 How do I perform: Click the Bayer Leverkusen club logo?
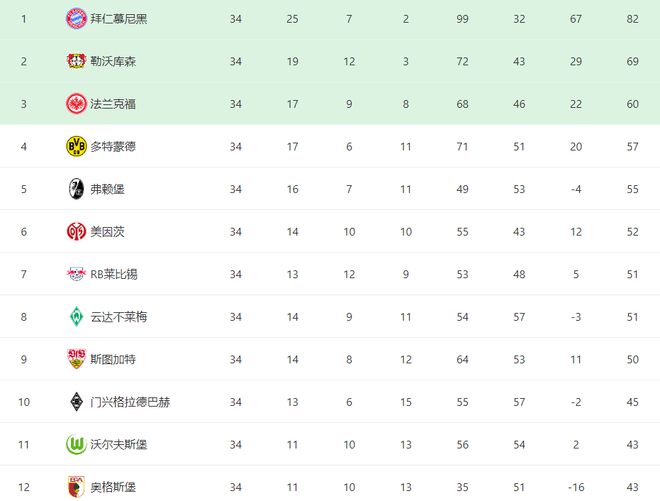tap(76, 61)
